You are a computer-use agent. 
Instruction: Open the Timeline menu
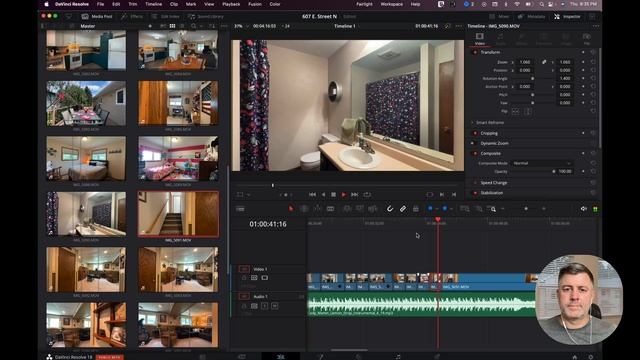click(x=153, y=4)
